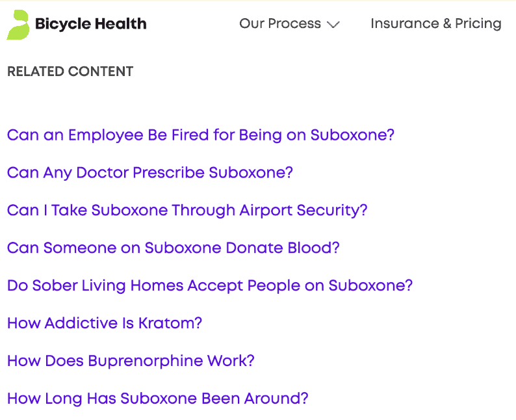Viewport: 516px width, 420px height.
Task: View the article on donating blood
Action: click(x=174, y=248)
